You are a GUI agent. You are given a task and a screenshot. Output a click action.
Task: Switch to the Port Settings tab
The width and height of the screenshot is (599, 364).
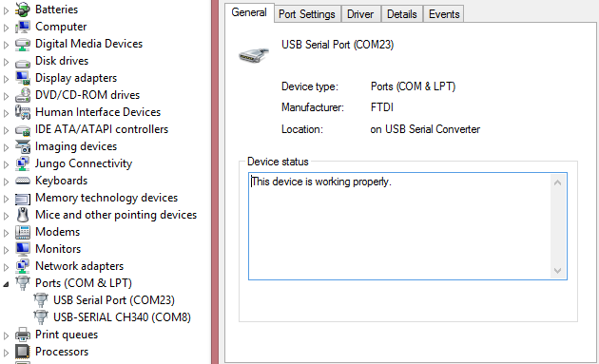point(307,14)
